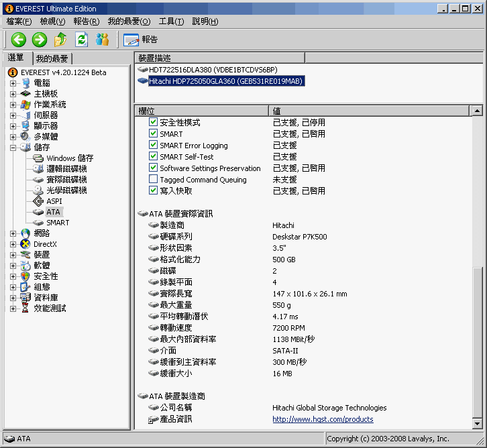Select the 作業系統 Windows flag icon

pyautogui.click(x=25, y=105)
